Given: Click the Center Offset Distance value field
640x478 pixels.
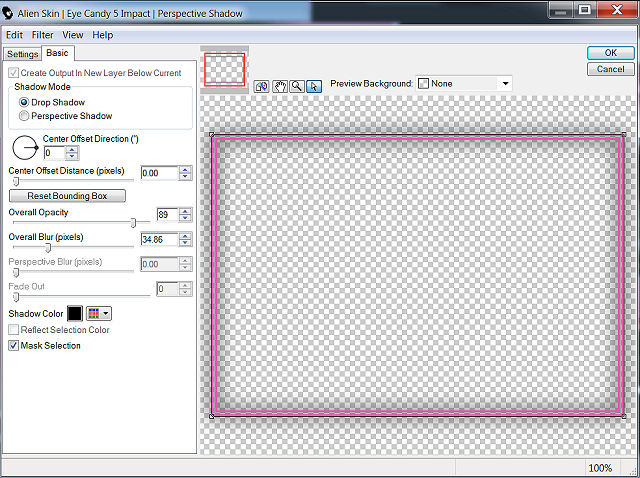Looking at the screenshot, I should 160,173.
